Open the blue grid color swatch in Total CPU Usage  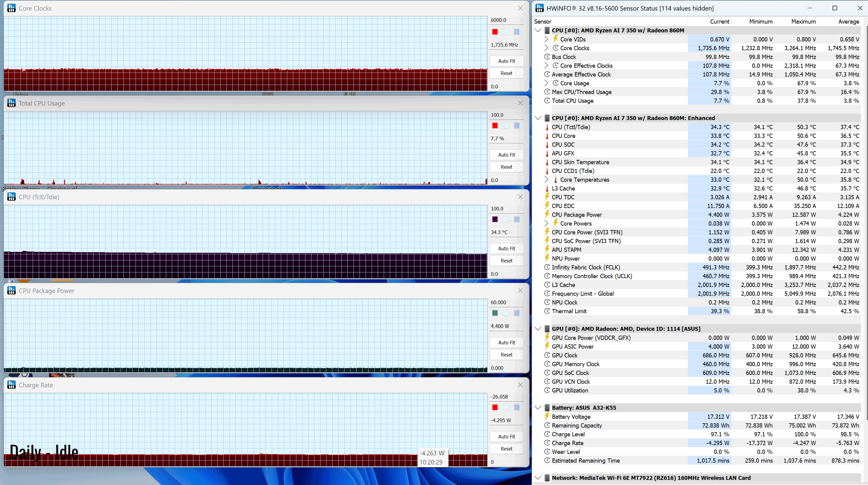[x=517, y=125]
